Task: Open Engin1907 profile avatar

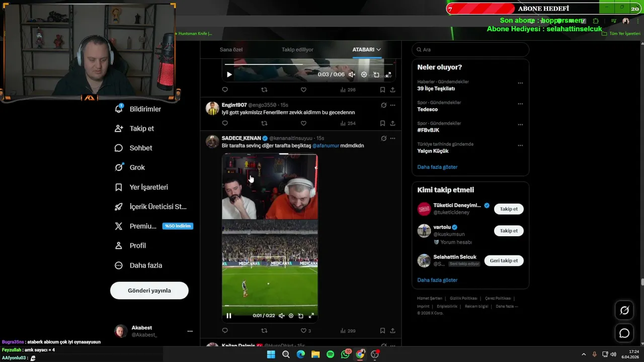Action: click(x=212, y=109)
